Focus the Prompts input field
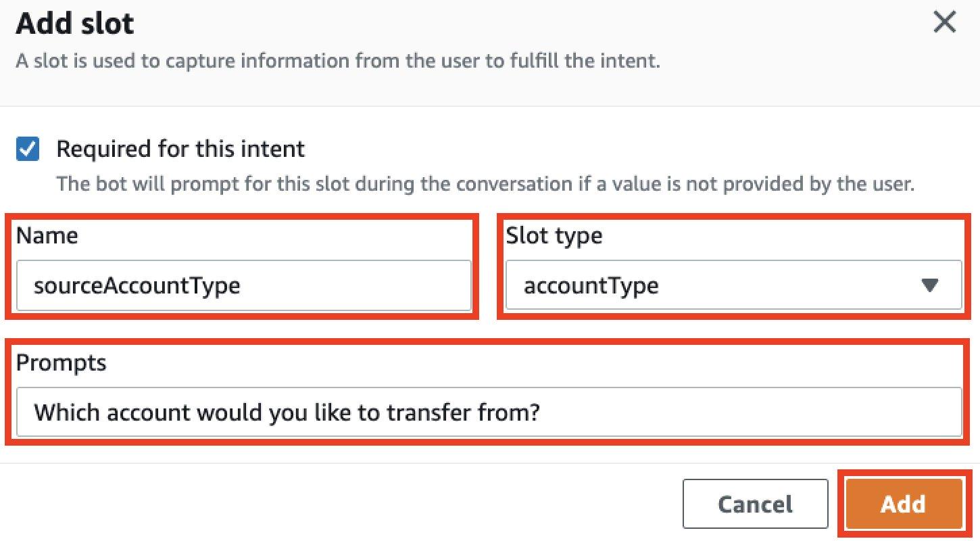The height and width of the screenshot is (541, 980). tap(743, 412)
